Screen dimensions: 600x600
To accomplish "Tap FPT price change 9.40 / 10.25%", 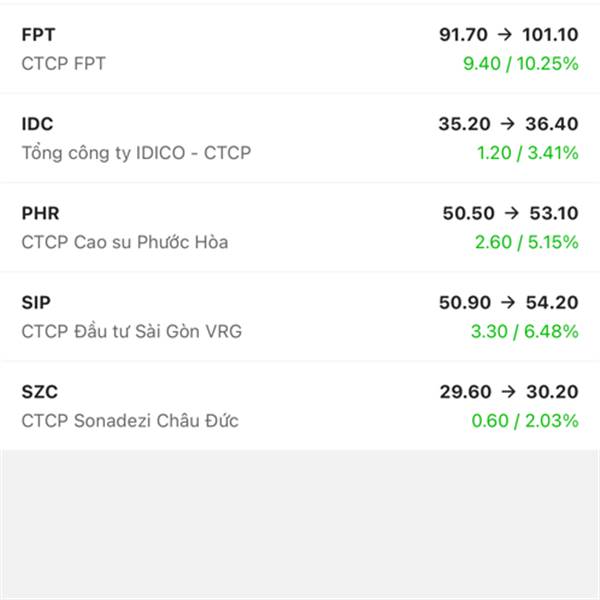I will pos(521,64).
